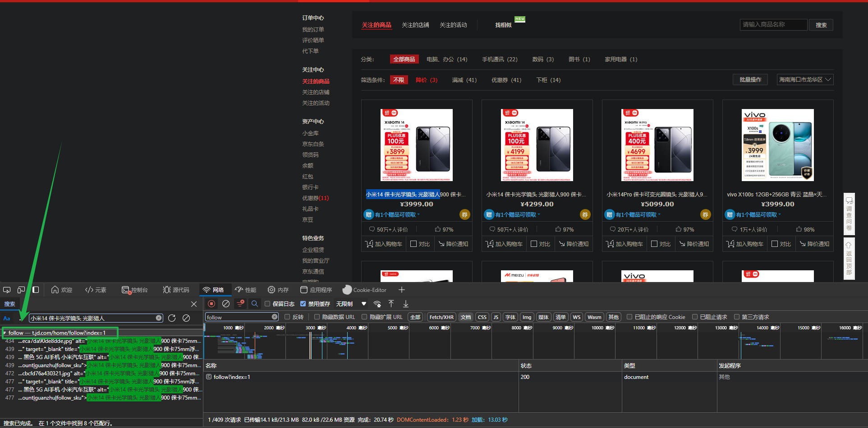Click the record network log button
868x428 pixels.
tap(211, 304)
